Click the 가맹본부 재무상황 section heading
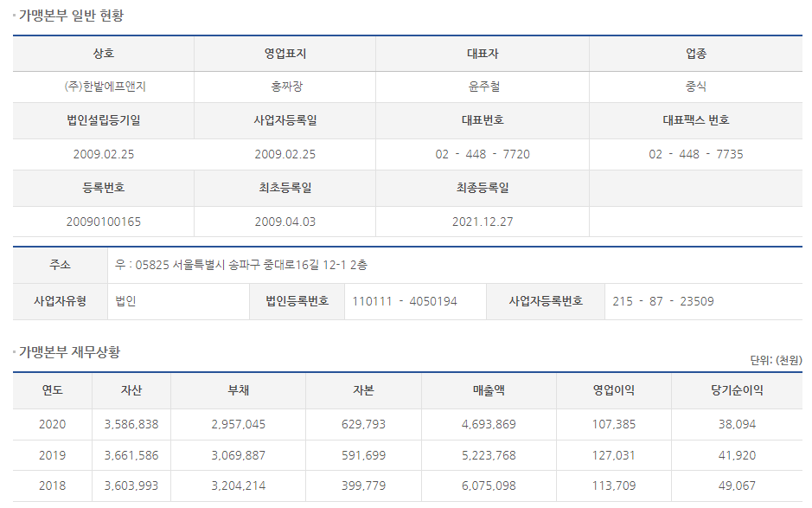Image resolution: width=812 pixels, height=508 pixels. click(x=69, y=352)
